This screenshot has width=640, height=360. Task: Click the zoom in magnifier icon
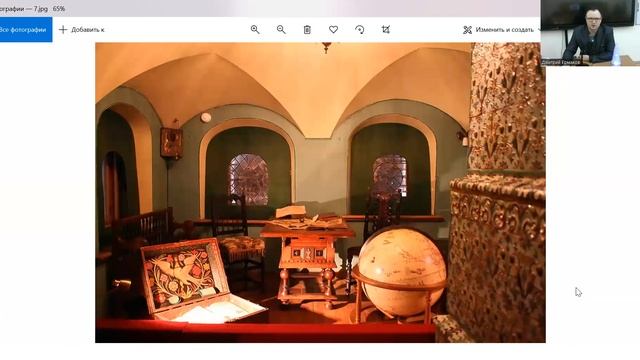[x=255, y=29]
